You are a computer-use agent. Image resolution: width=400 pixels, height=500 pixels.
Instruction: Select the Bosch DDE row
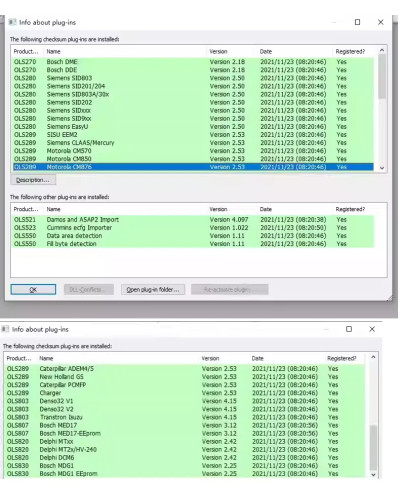point(193,70)
